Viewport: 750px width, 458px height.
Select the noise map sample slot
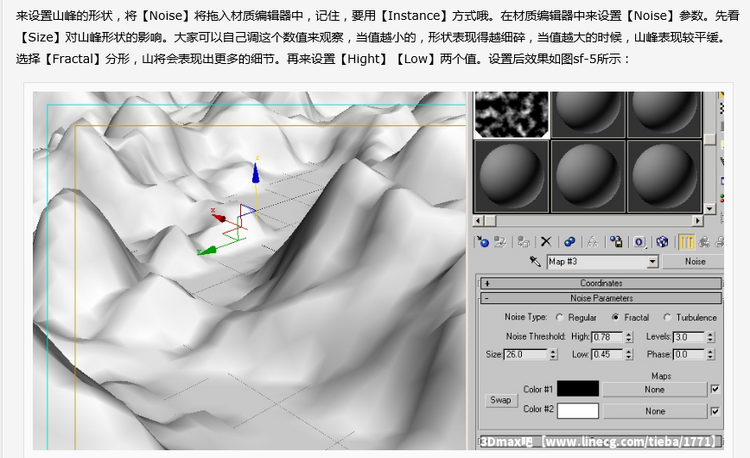coord(511,115)
